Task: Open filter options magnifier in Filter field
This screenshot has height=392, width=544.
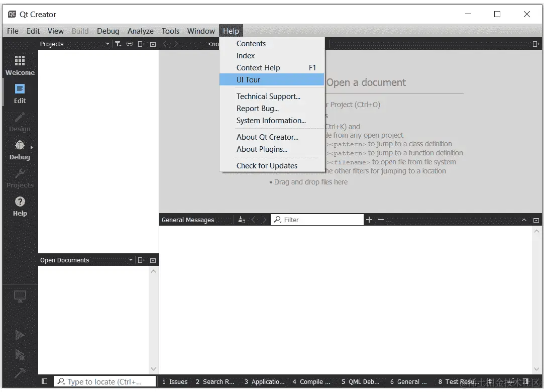Action: point(278,220)
